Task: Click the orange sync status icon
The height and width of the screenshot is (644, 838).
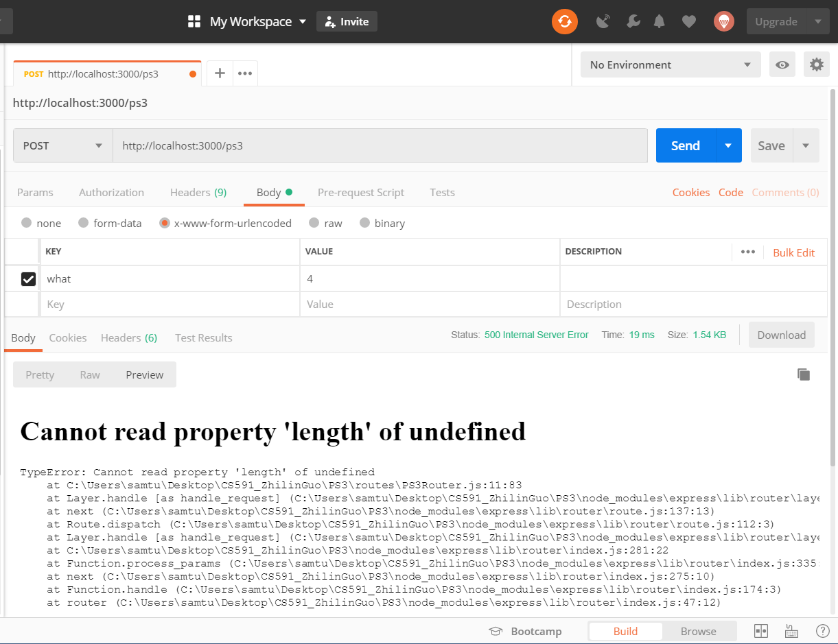Action: (564, 21)
